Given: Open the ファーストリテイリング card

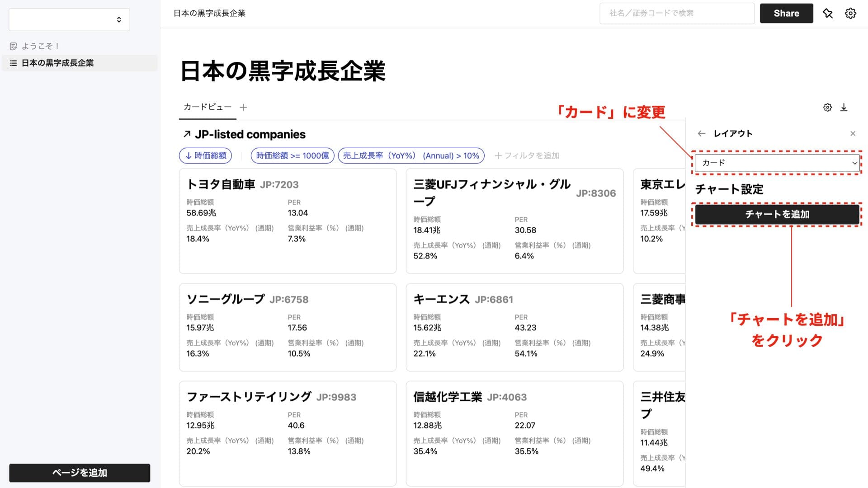Looking at the screenshot, I should point(288,434).
